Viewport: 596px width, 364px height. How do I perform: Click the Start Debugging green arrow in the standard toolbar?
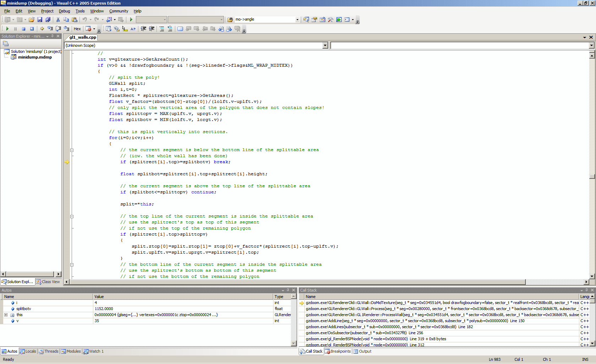point(131,20)
